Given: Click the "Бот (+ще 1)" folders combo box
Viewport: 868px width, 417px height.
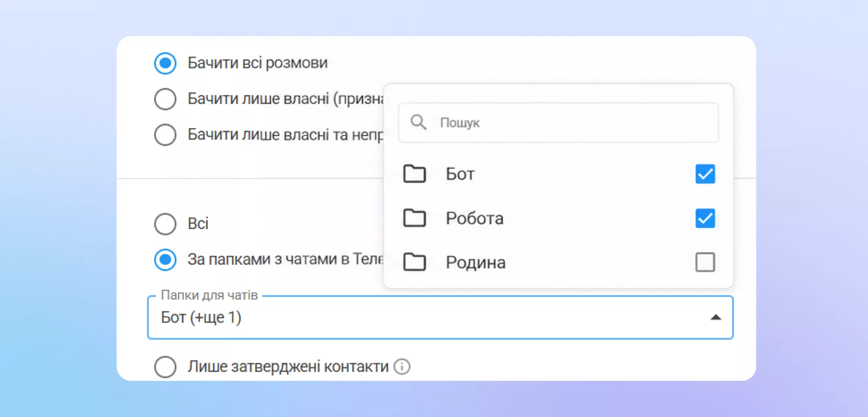Looking at the screenshot, I should click(440, 317).
